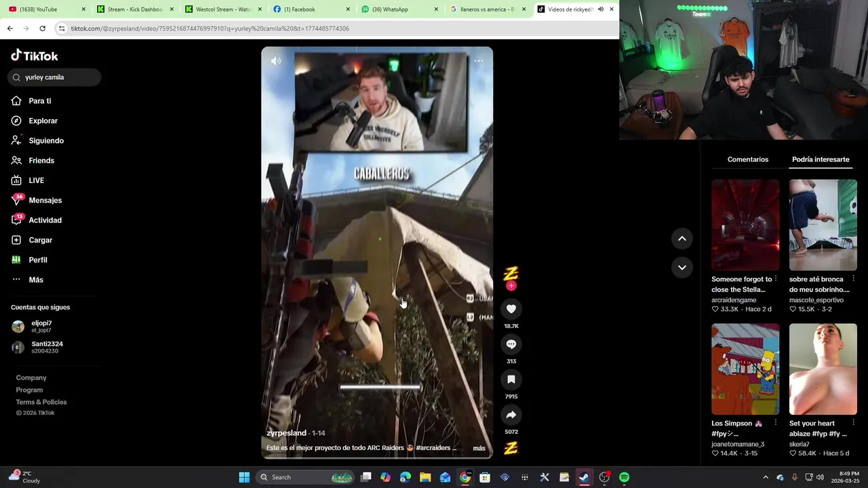Open the video comments bubble icon
Viewport: 868px width, 488px height.
(511, 344)
